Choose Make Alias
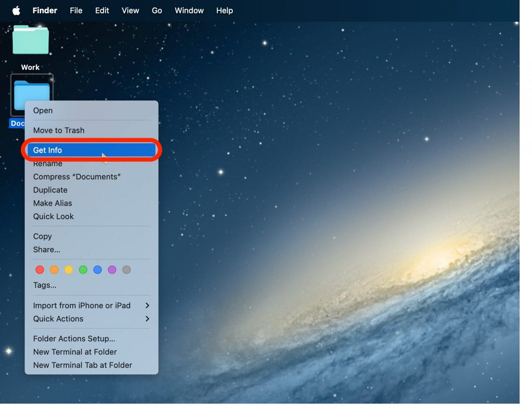532x416 pixels. [53, 203]
